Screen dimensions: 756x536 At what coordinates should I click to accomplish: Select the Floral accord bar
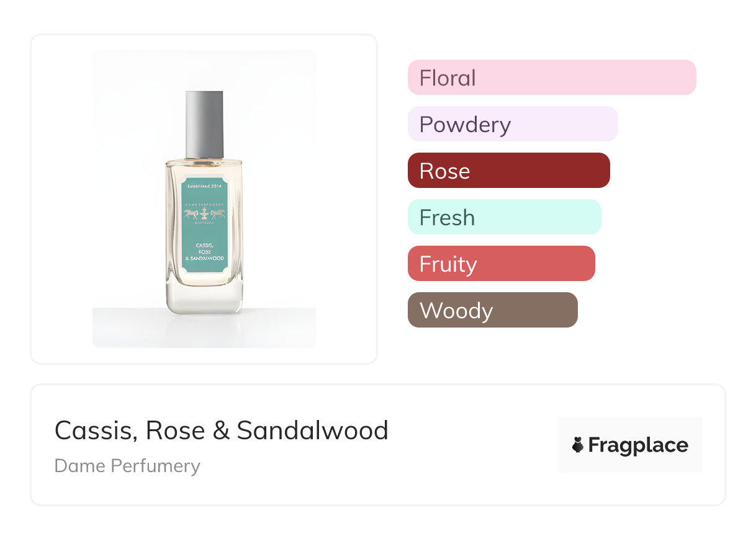click(x=552, y=78)
